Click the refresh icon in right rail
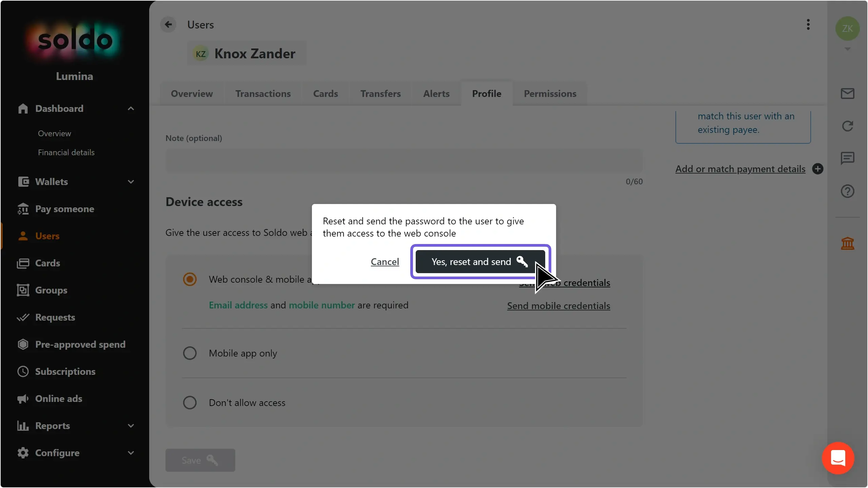Screen dimensions: 868x488 [847, 126]
